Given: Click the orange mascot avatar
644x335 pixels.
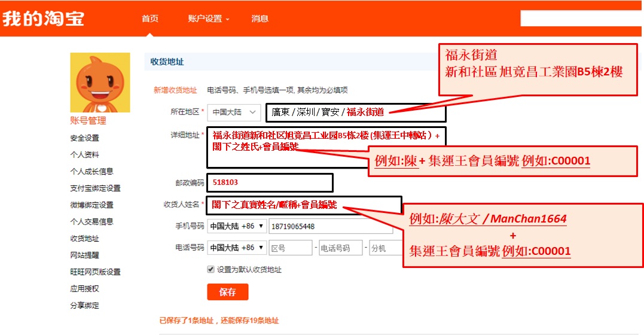Looking at the screenshot, I should pos(100,82).
